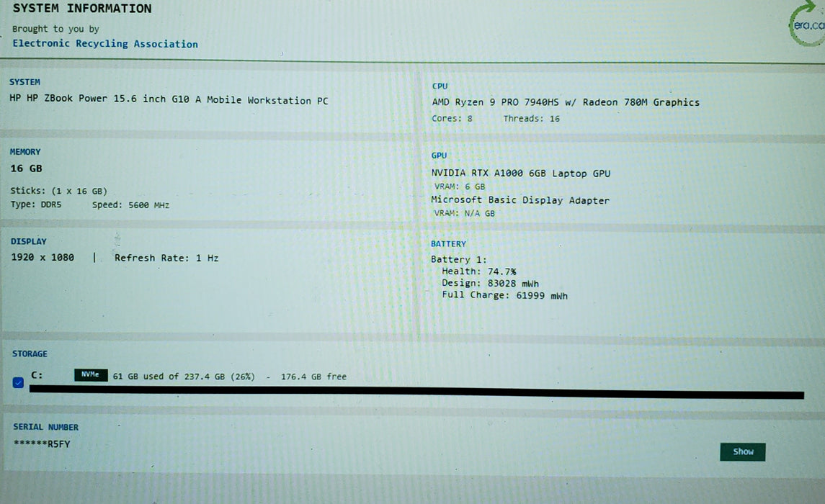Viewport: 825px width, 504px height.
Task: Select the MEMORY section heading
Action: (x=24, y=151)
